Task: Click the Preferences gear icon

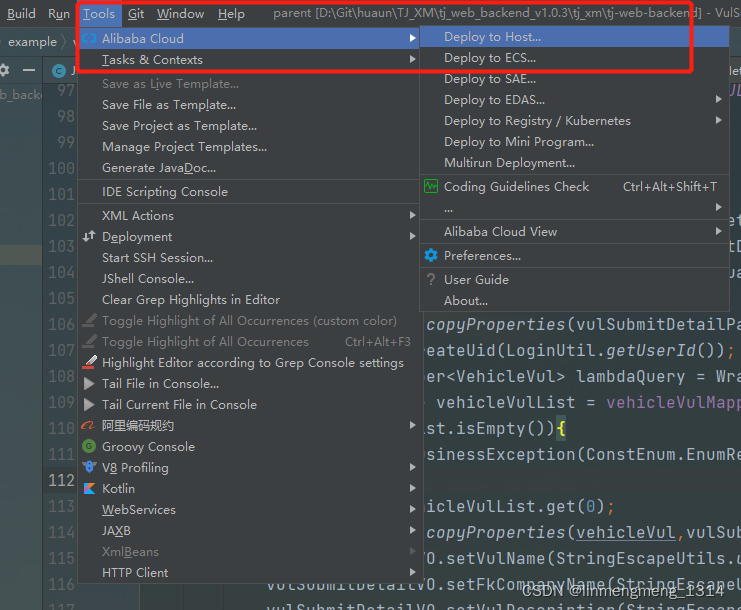Action: coord(431,255)
